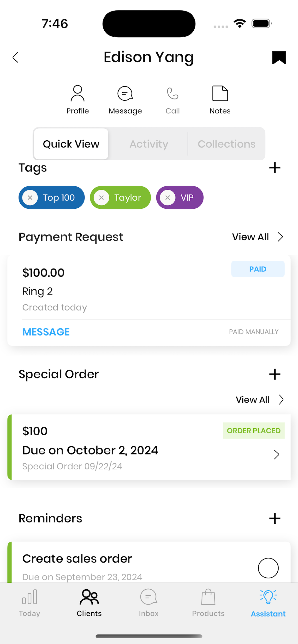
Task: Open the Profile icon
Action: tap(78, 93)
